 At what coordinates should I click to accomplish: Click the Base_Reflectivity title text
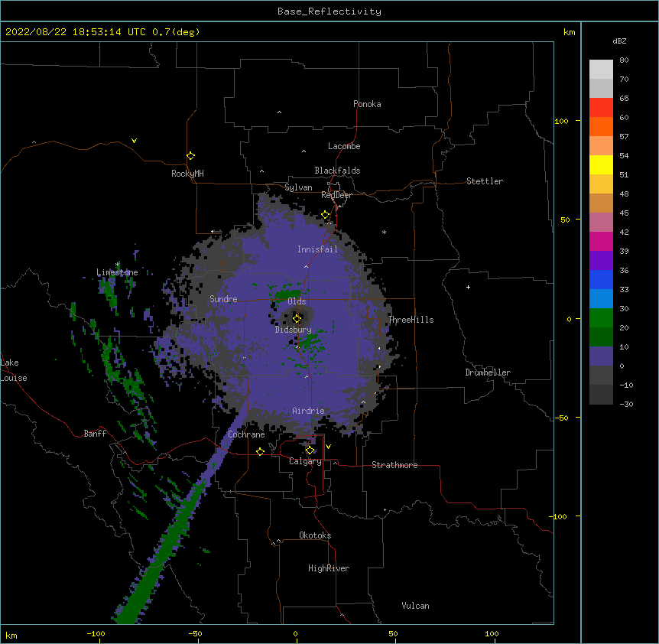(329, 11)
